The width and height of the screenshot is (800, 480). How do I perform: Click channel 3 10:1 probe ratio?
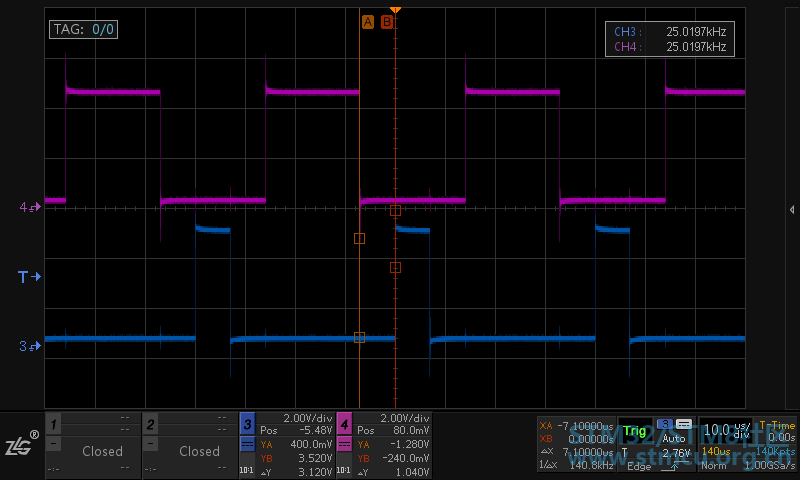tap(246, 470)
